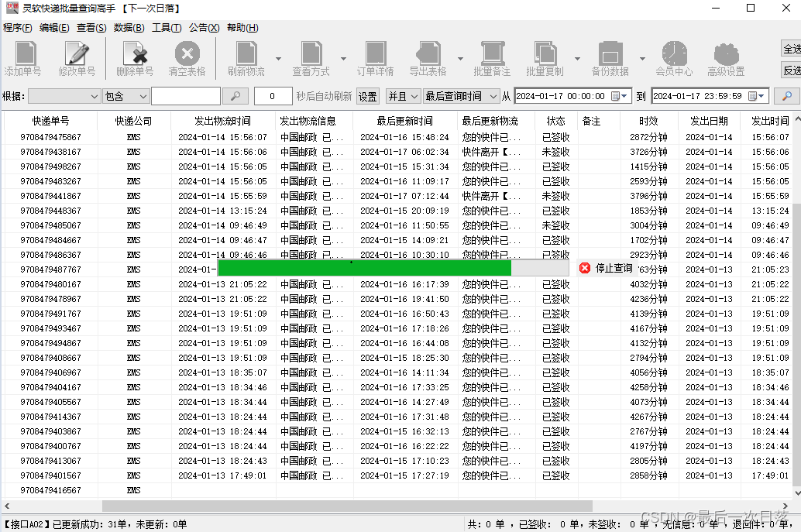Expand the 批量复制 dropdown arrow
Viewport: 801px width, 532px height.
pyautogui.click(x=577, y=59)
